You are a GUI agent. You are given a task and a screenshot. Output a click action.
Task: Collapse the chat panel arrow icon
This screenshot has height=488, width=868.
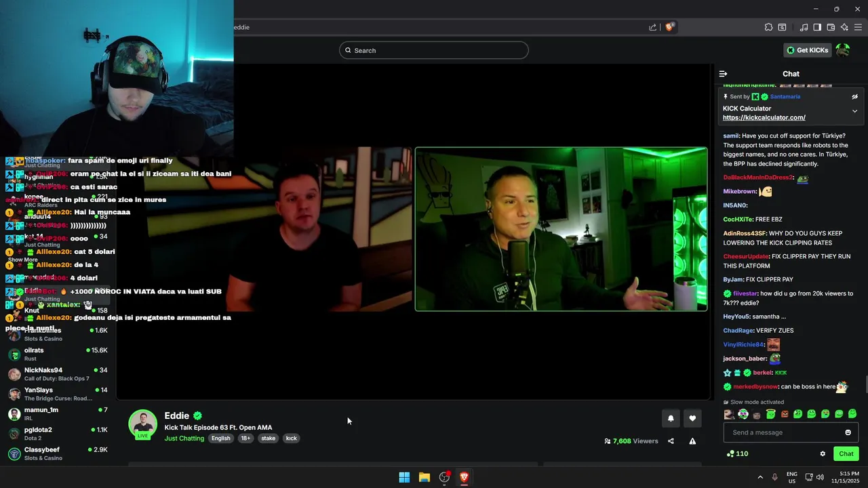(x=723, y=74)
